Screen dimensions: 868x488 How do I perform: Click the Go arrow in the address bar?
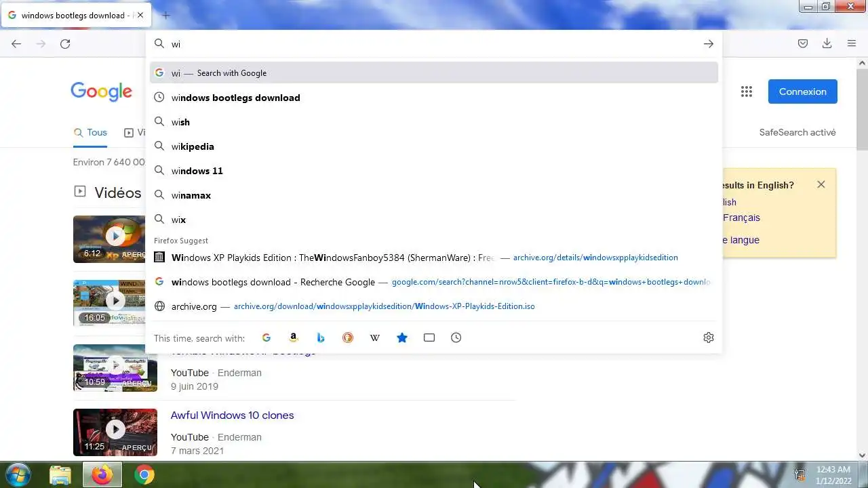tap(708, 44)
